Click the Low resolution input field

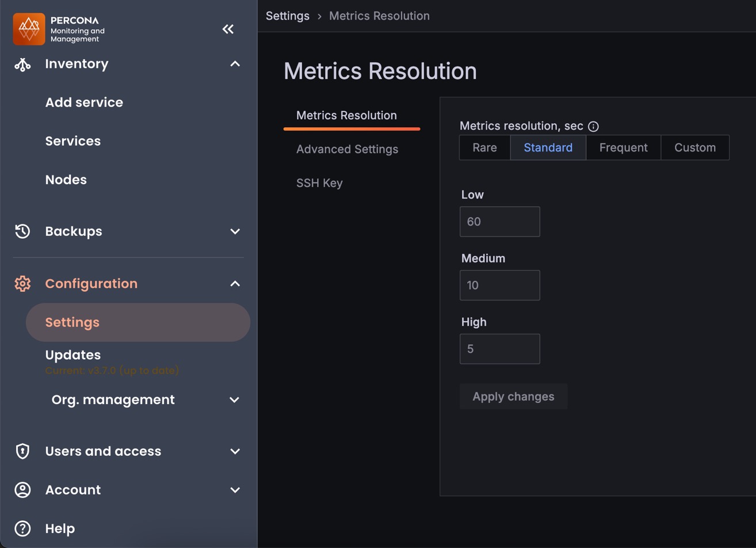499,222
